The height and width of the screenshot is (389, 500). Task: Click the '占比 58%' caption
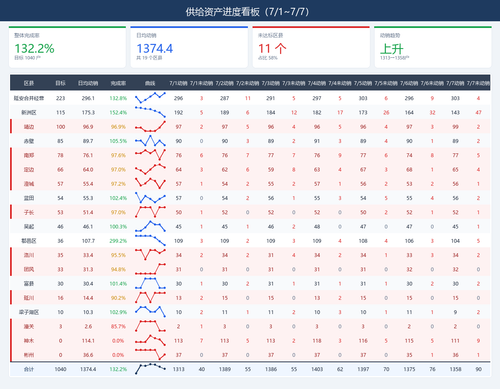(x=268, y=58)
